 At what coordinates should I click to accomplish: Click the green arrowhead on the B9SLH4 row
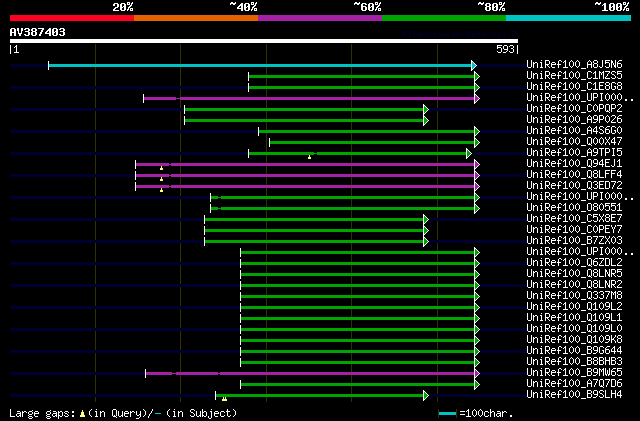point(426,395)
